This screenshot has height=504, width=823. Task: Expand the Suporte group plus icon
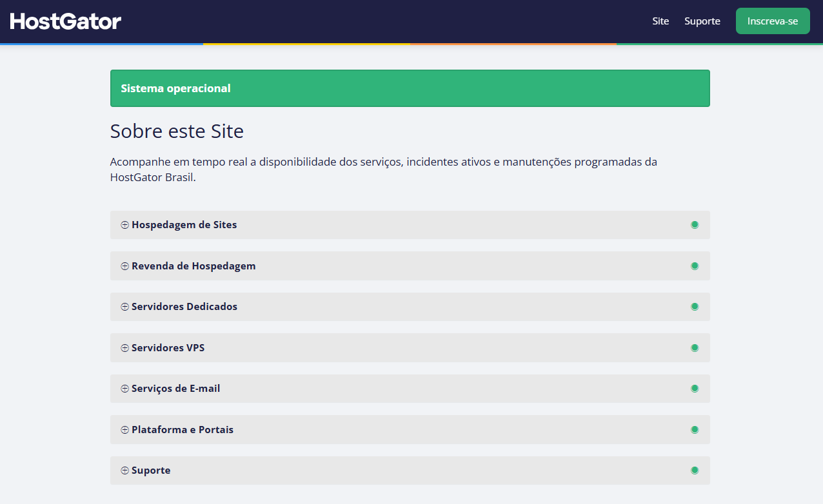click(x=125, y=470)
